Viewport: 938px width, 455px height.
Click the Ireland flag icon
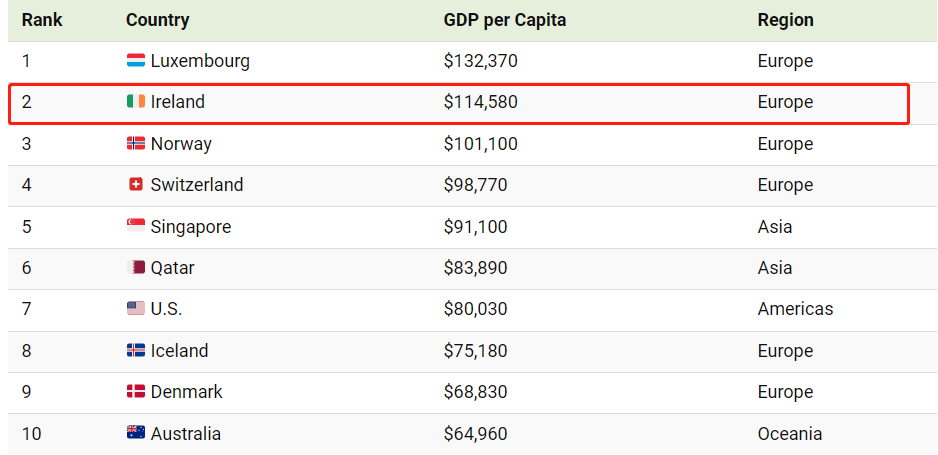pos(136,102)
